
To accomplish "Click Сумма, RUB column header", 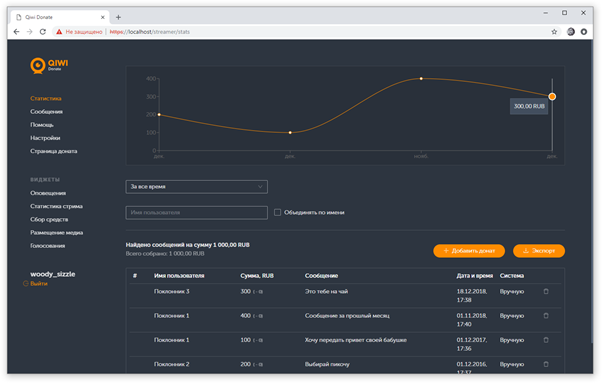I will [x=257, y=276].
